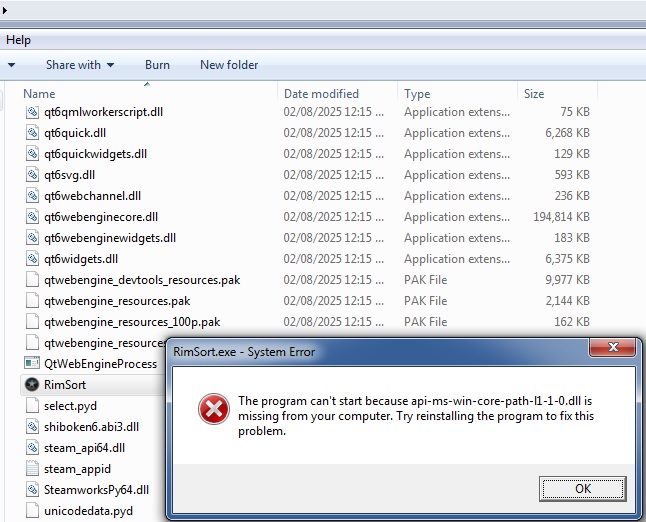
Task: Click the qt6webenginecore.dll file icon
Action: (x=32, y=217)
